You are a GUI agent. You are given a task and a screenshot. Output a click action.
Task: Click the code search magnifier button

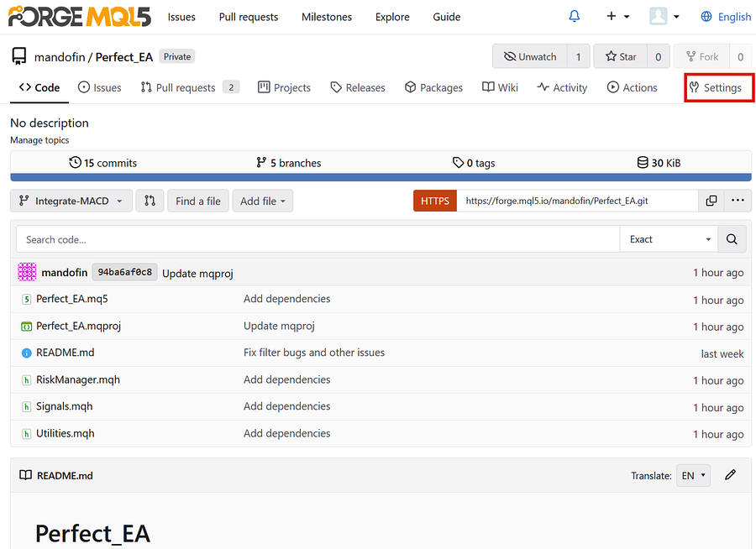pos(732,239)
